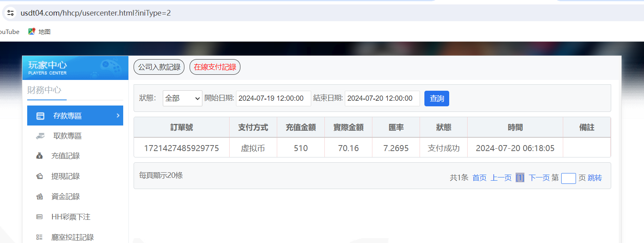Click the 廳室投註記錄 list icon

(x=39, y=237)
